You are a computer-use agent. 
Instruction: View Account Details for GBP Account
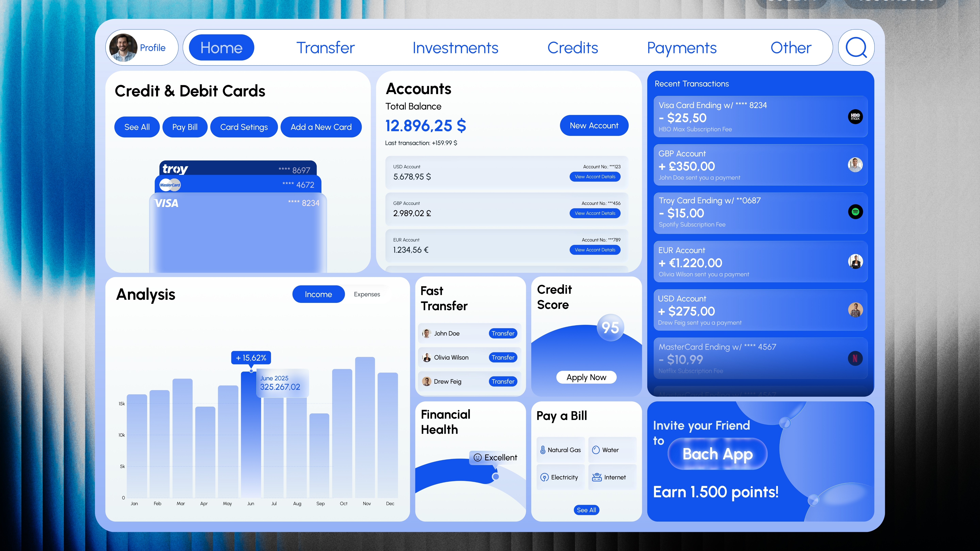[595, 213]
